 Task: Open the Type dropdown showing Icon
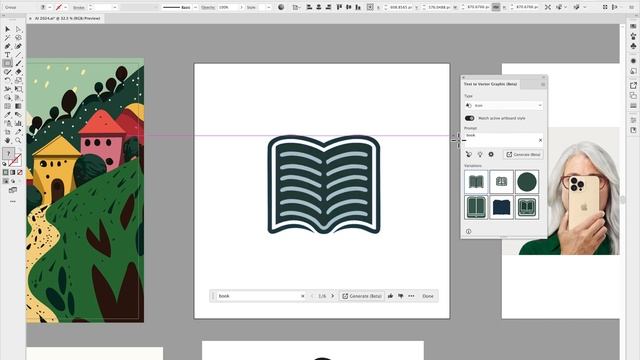pos(504,105)
